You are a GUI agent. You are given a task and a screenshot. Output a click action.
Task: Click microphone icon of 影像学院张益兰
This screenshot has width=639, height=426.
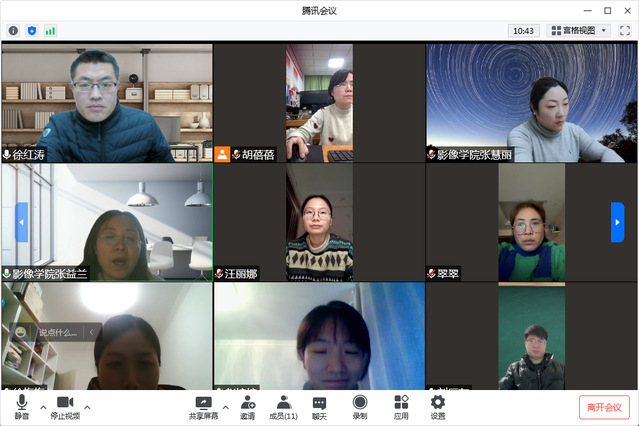(x=7, y=274)
